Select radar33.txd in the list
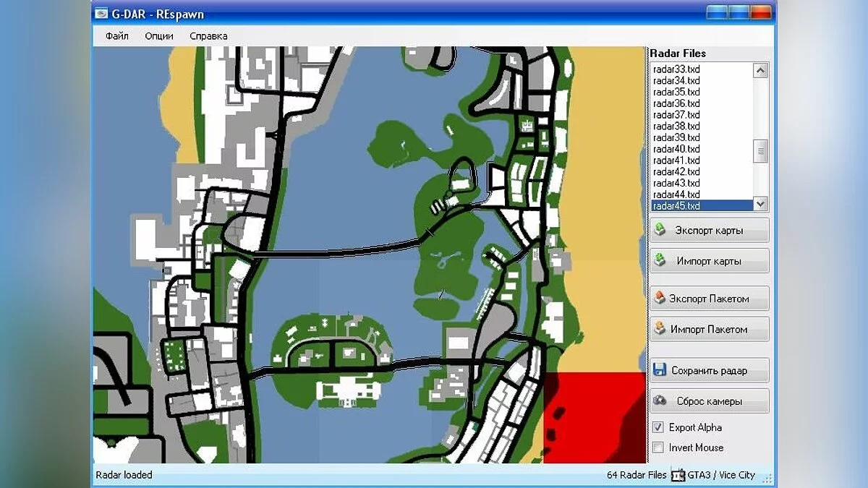 [x=702, y=69]
